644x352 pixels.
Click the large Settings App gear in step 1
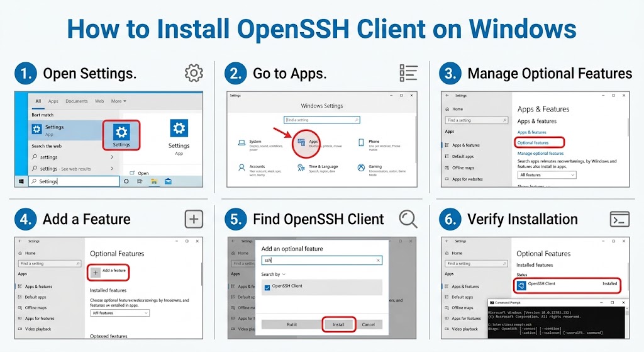click(179, 128)
